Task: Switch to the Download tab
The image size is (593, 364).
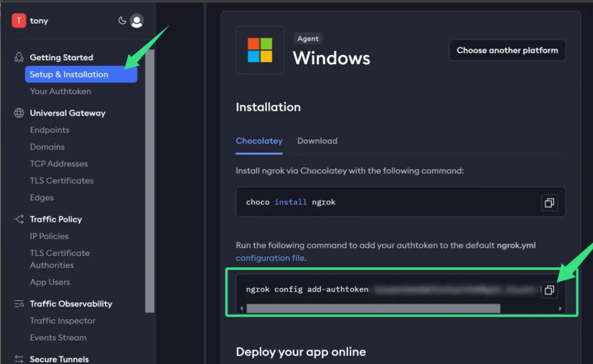Action: click(x=317, y=141)
